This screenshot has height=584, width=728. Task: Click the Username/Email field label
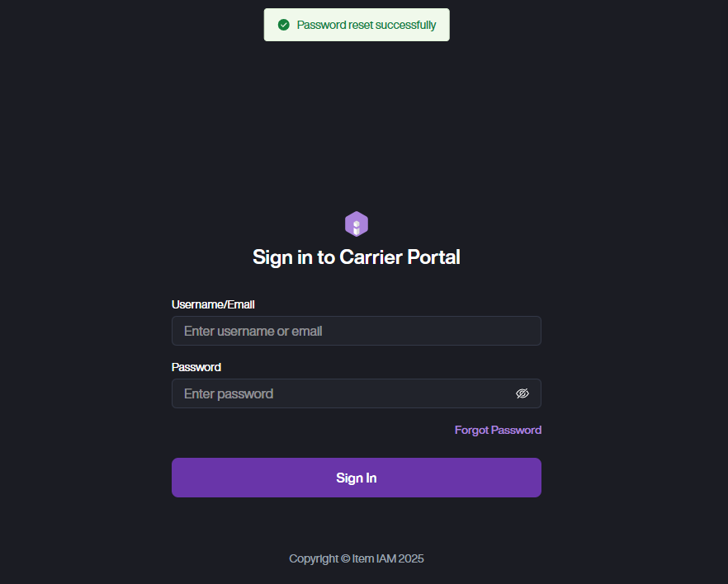213,304
